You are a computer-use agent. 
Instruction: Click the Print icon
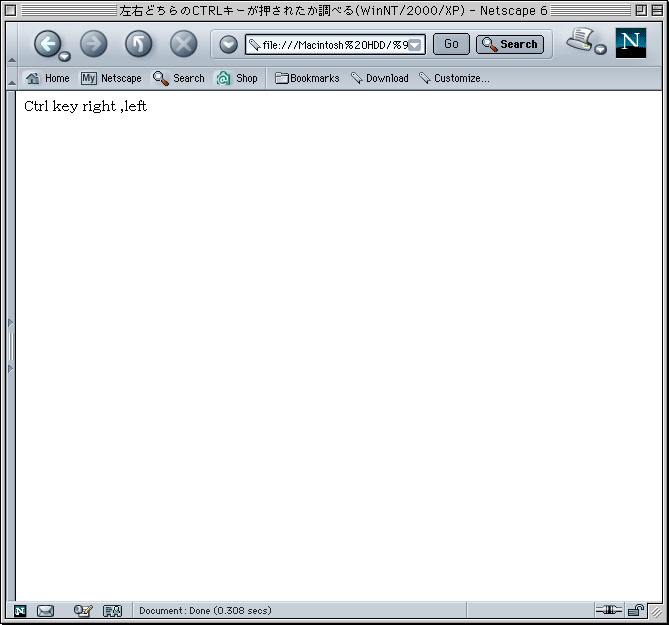[x=580, y=40]
